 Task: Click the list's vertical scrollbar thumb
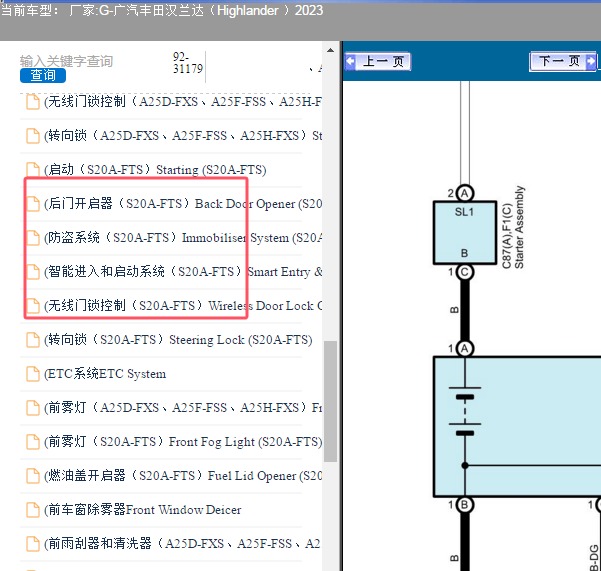point(330,401)
